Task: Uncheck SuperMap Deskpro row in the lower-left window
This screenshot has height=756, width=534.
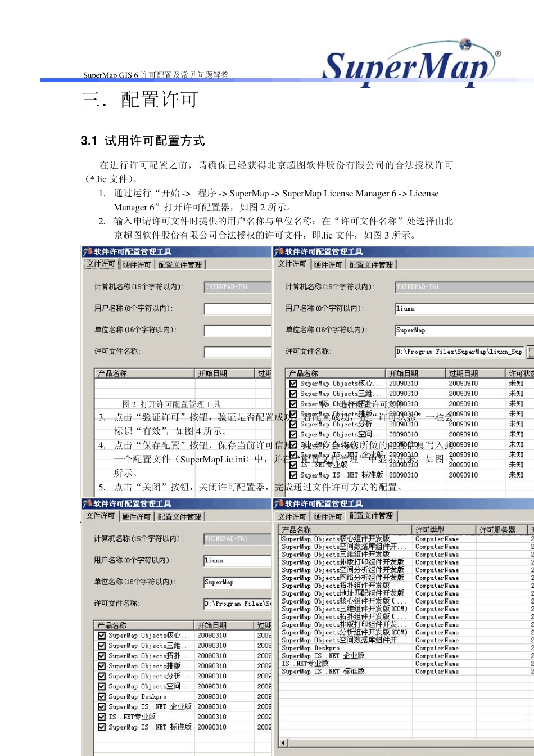Action: (102, 696)
